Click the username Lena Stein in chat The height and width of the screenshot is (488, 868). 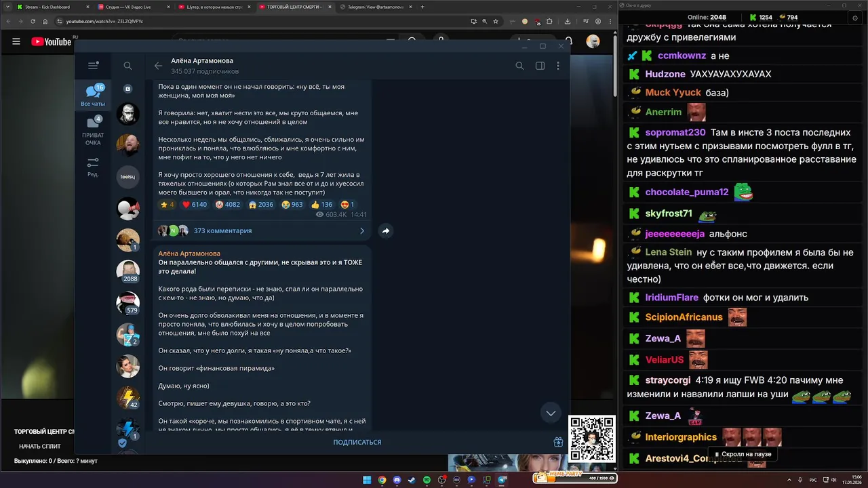pos(669,252)
